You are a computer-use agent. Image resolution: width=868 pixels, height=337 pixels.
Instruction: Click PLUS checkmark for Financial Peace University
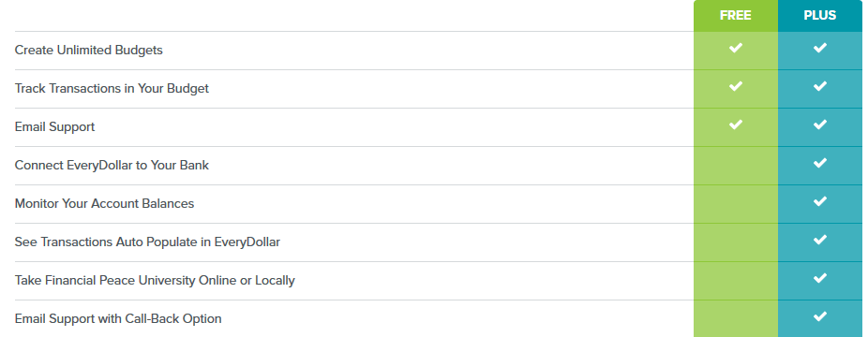(820, 278)
